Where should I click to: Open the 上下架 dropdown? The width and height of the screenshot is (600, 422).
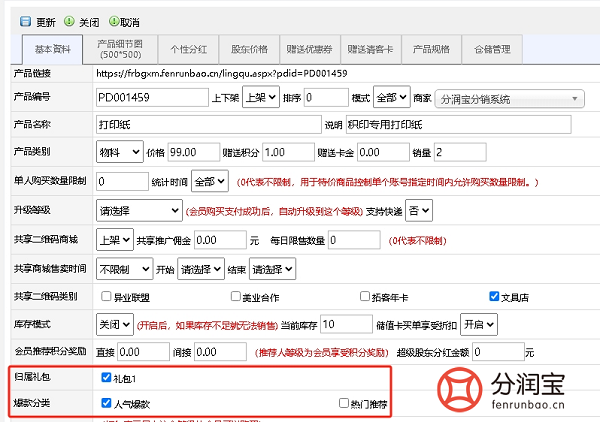(258, 98)
